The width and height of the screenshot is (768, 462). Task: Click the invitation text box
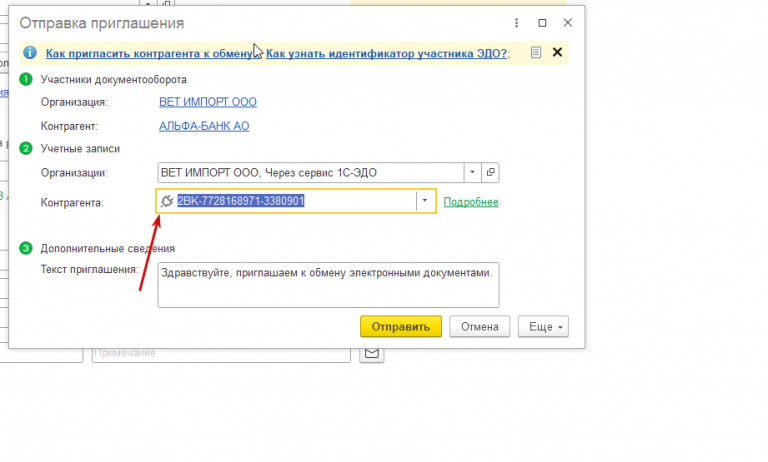pyautogui.click(x=328, y=285)
